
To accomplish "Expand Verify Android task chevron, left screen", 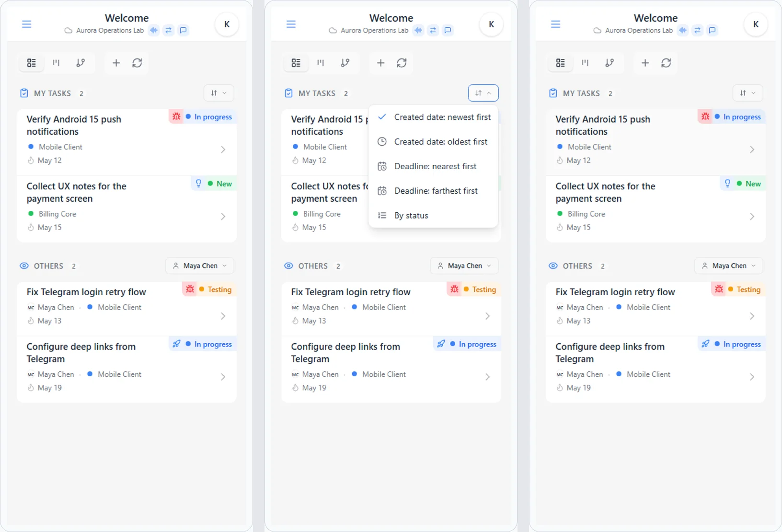I will (223, 150).
